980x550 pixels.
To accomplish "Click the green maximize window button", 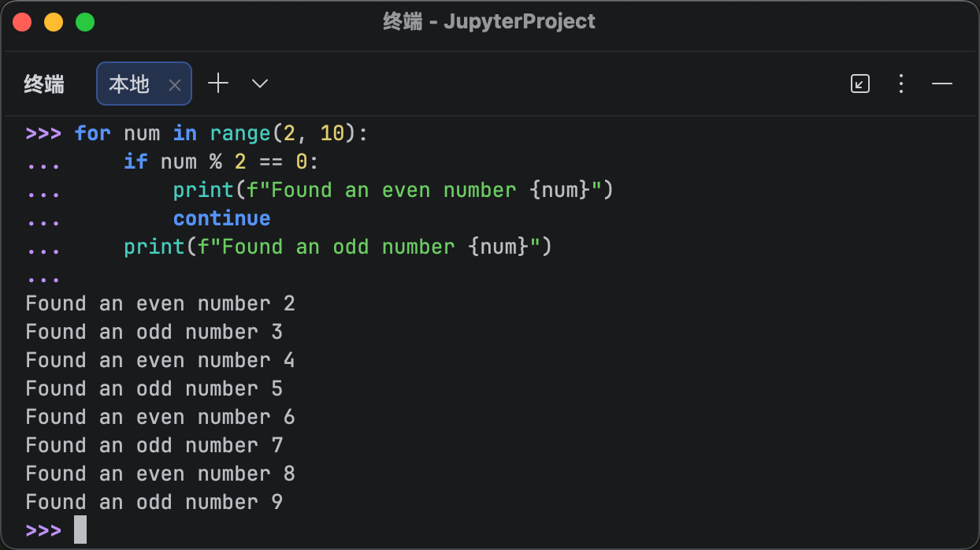I will [x=85, y=22].
